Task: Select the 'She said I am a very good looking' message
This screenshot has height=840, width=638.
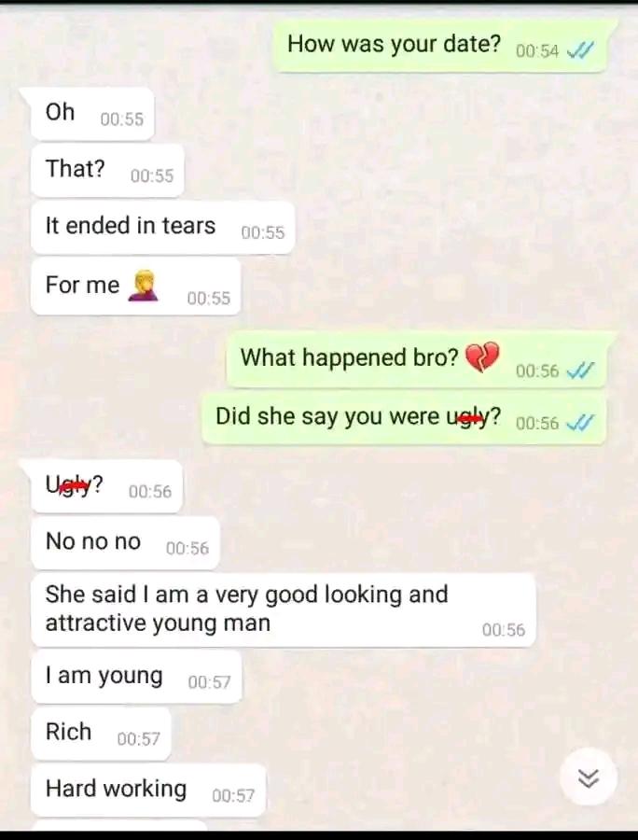Action: [x=284, y=610]
